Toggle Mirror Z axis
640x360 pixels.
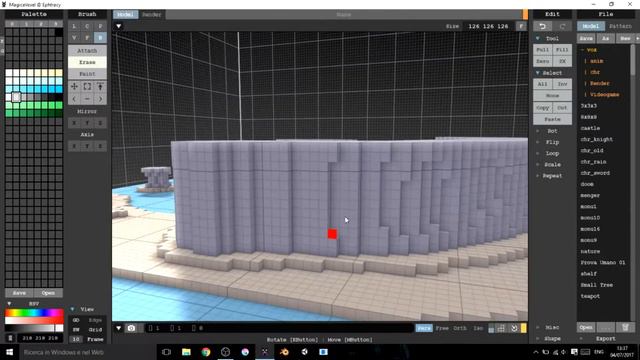[100, 123]
